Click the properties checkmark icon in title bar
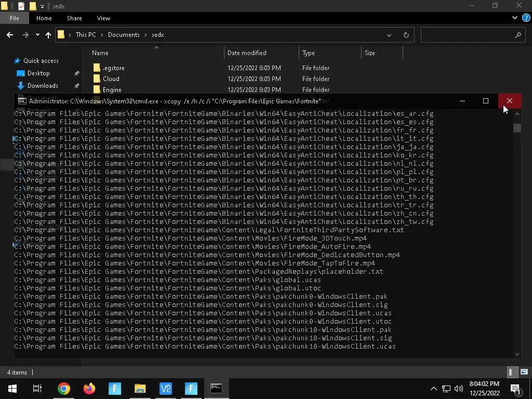Image resolution: width=532 pixels, height=399 pixels. (x=21, y=6)
